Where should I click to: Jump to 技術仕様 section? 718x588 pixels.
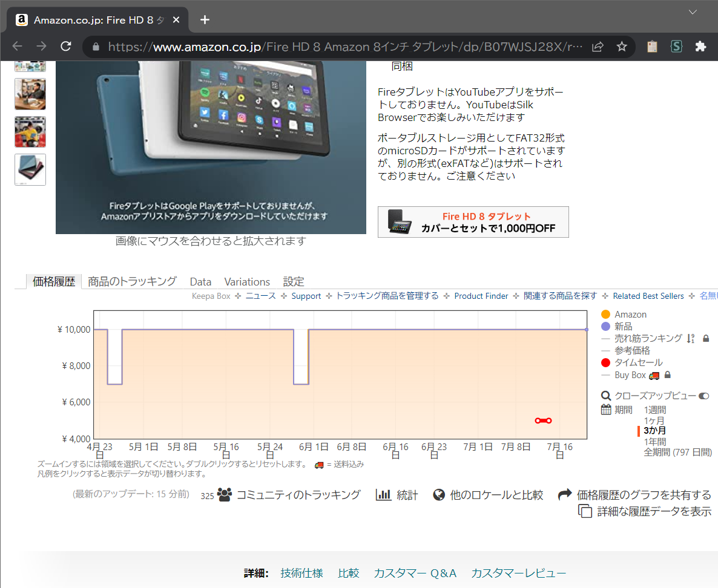coord(301,573)
